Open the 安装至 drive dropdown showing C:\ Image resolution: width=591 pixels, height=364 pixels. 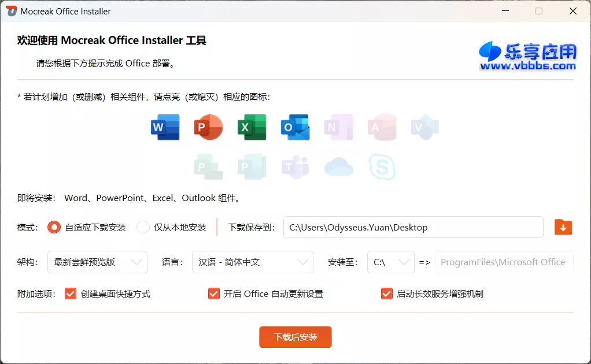[x=391, y=262]
